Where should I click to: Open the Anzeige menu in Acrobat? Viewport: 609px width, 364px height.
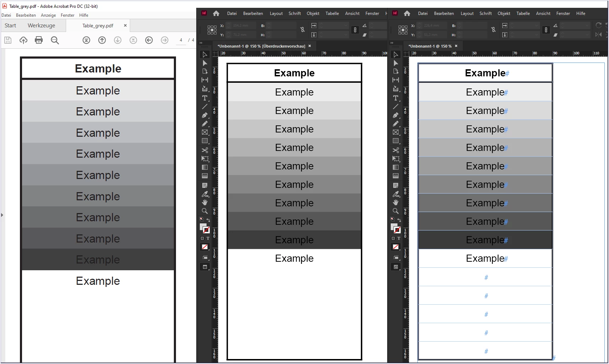tap(48, 15)
